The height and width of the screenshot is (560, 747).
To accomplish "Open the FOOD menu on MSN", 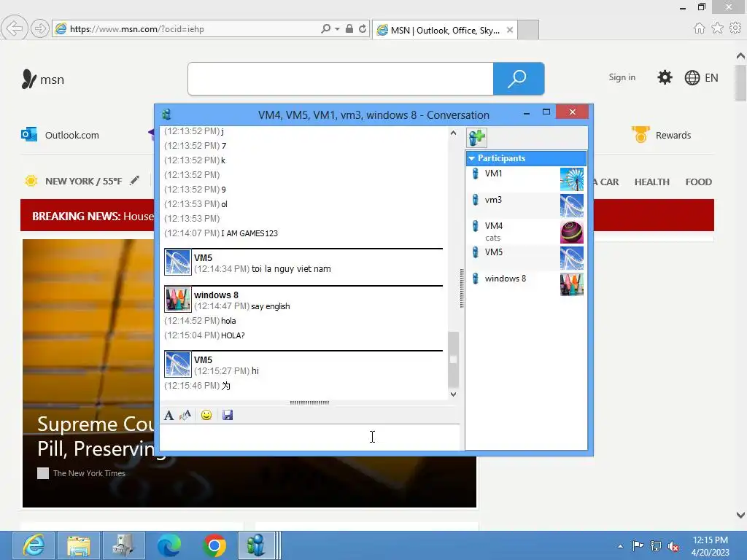I will click(x=698, y=182).
